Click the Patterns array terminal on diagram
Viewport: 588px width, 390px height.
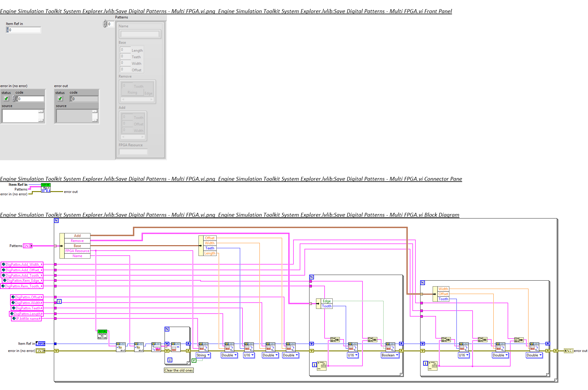coord(28,246)
